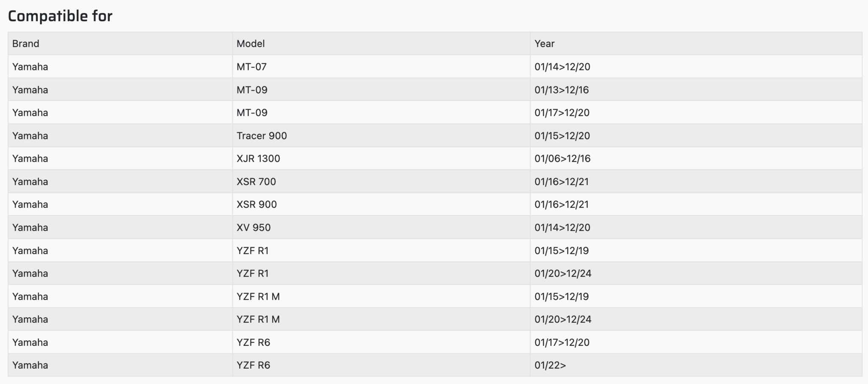Click the XSR 900 model cell
Screen dimensions: 868x384
click(256, 205)
